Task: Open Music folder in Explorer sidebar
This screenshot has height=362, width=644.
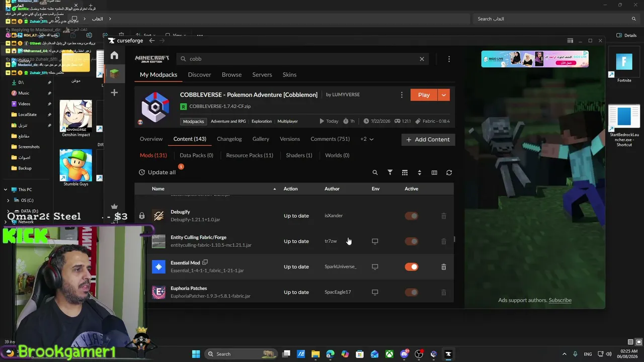Action: [24, 93]
